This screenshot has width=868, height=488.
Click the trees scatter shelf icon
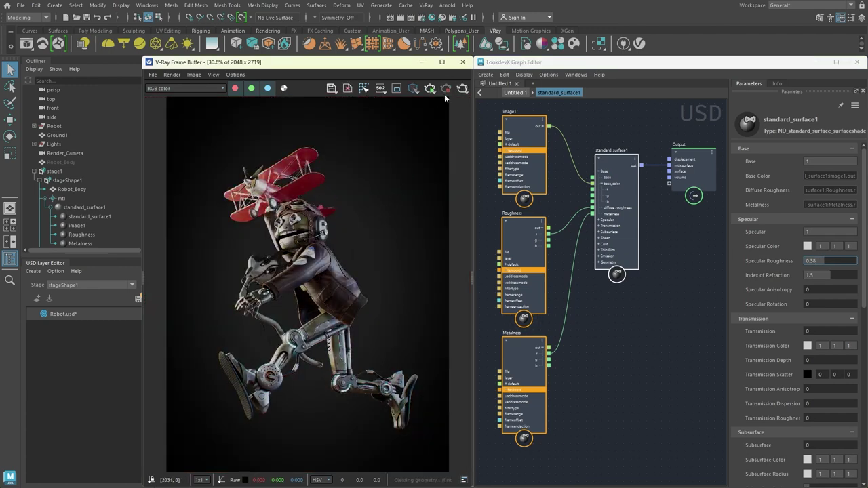(x=461, y=43)
